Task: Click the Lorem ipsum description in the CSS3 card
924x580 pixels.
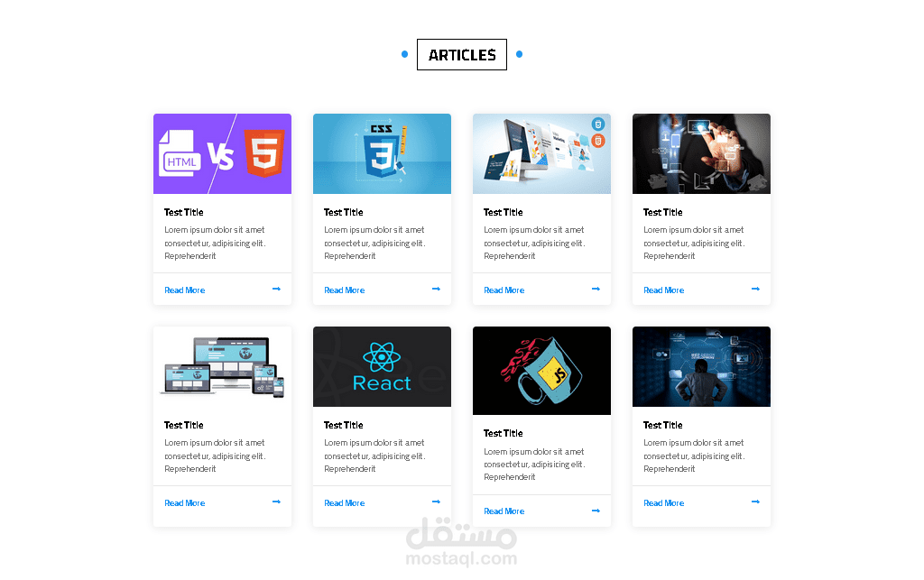Action: 374,244
